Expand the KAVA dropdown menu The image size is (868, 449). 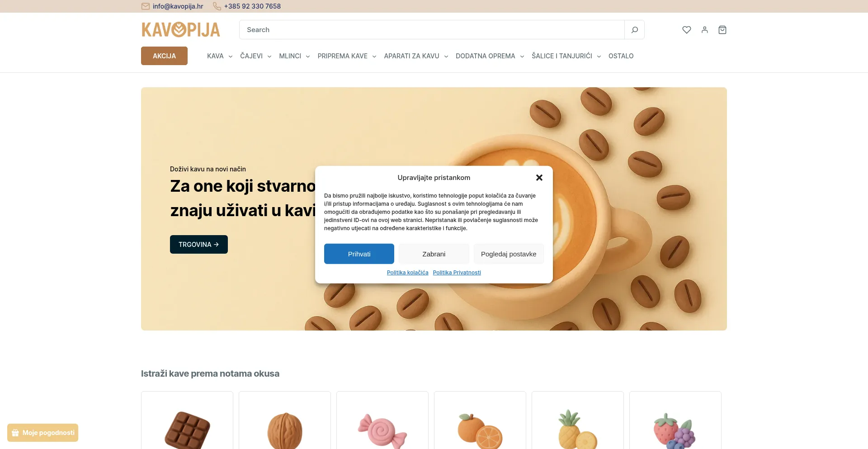point(220,56)
